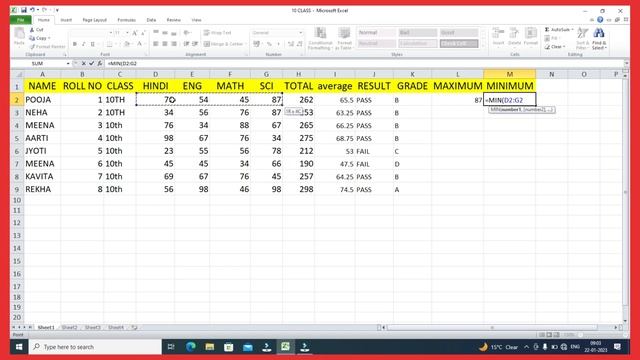Adjust the zoom slider in status bar
The height and width of the screenshot is (360, 640).
(580, 335)
